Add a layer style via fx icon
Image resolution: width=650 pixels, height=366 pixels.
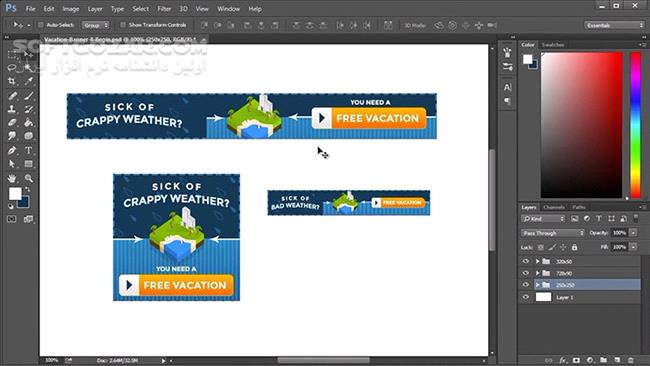[563, 360]
